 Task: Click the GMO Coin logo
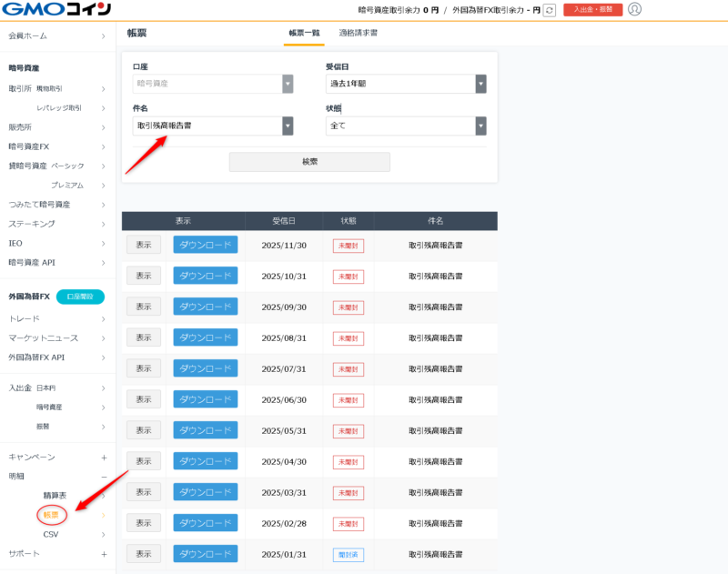click(56, 10)
